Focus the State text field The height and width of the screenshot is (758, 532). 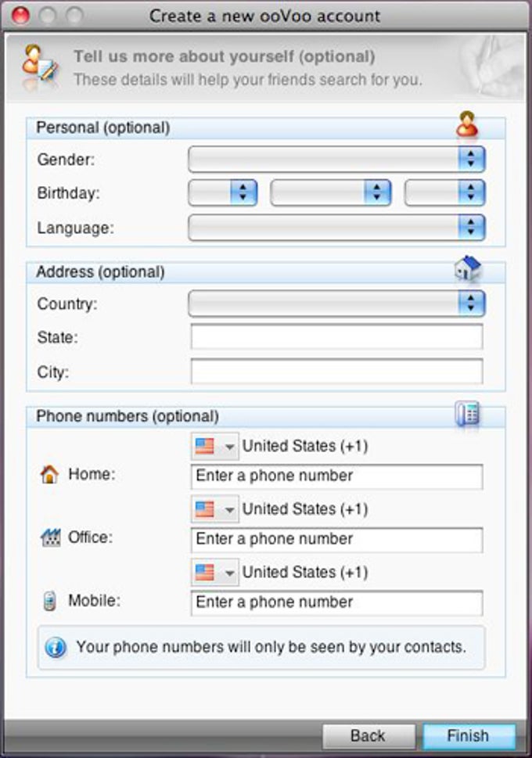pyautogui.click(x=336, y=336)
